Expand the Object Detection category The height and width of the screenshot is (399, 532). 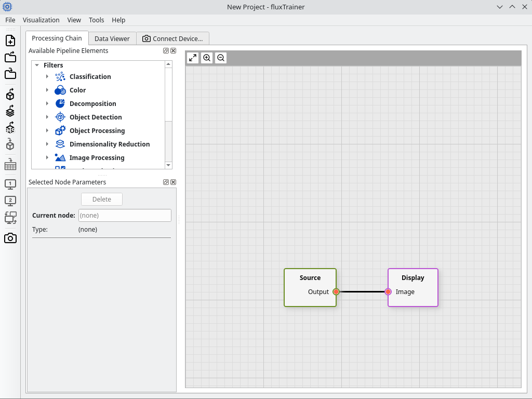pyautogui.click(x=47, y=117)
